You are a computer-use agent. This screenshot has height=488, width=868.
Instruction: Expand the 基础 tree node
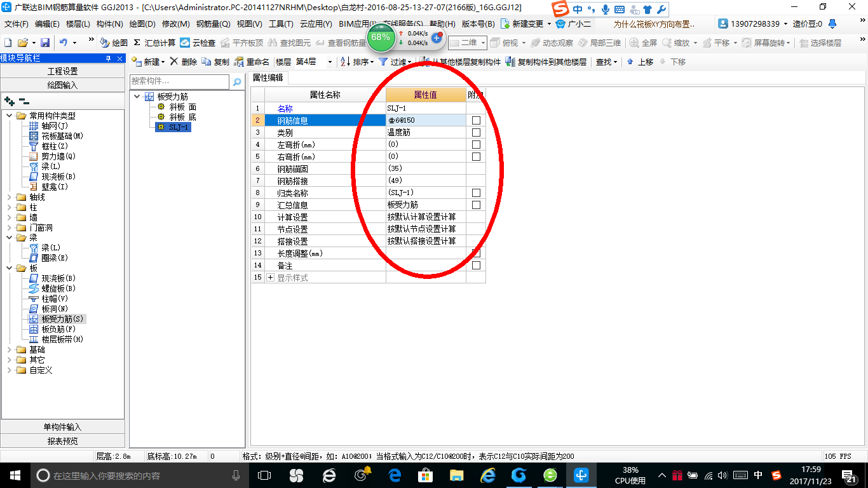click(10, 349)
